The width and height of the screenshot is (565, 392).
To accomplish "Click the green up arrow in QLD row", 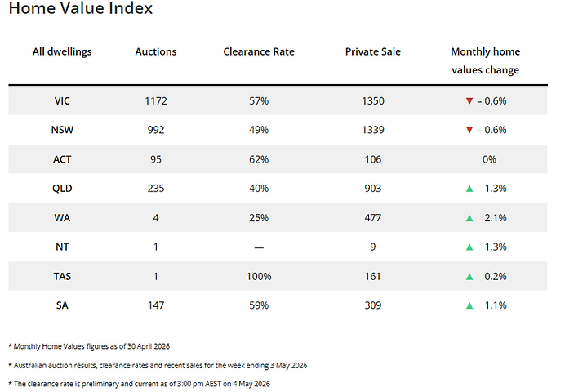I will (469, 189).
